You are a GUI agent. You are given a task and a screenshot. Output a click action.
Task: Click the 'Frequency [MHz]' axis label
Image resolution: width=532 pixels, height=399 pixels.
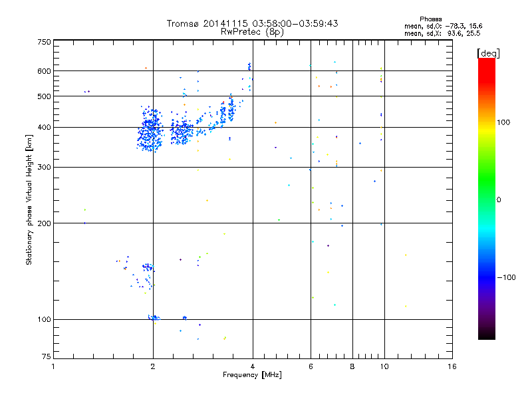252,375
